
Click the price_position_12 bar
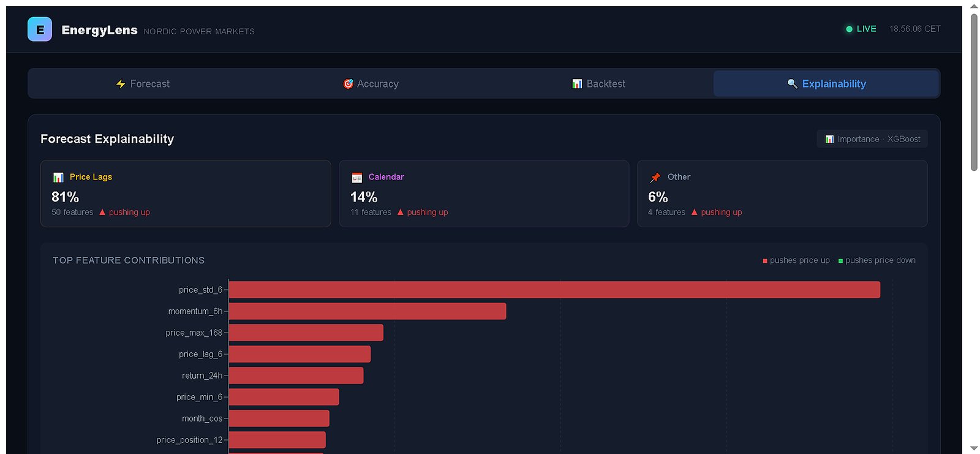277,440
